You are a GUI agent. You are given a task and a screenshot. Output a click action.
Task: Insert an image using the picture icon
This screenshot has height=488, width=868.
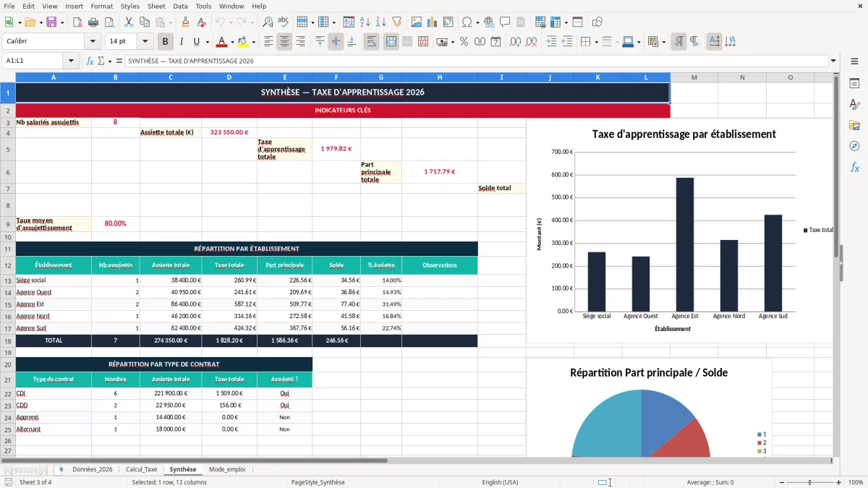(416, 22)
